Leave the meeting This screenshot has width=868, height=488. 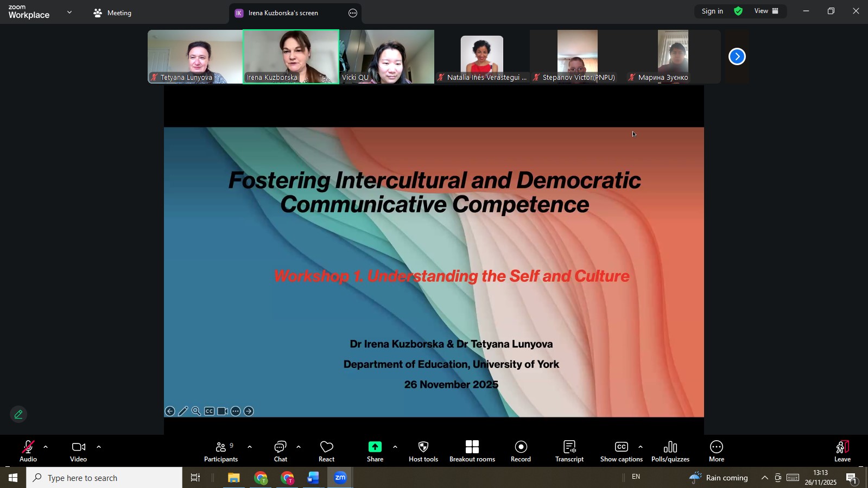click(x=842, y=451)
